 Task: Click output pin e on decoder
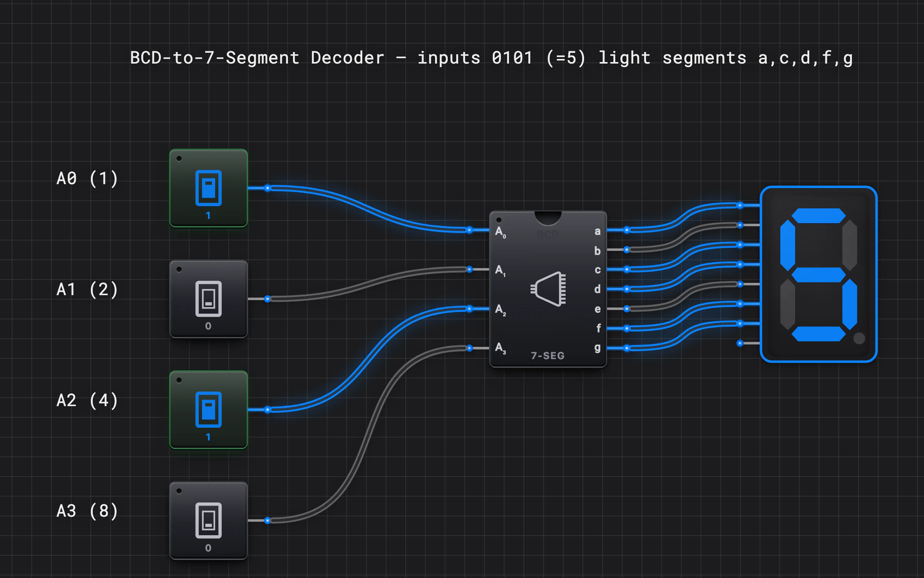627,309
